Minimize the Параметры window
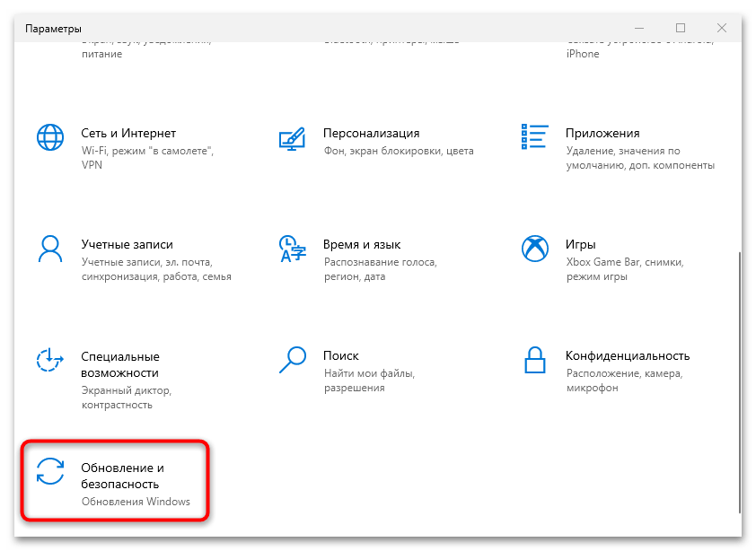 [x=639, y=29]
